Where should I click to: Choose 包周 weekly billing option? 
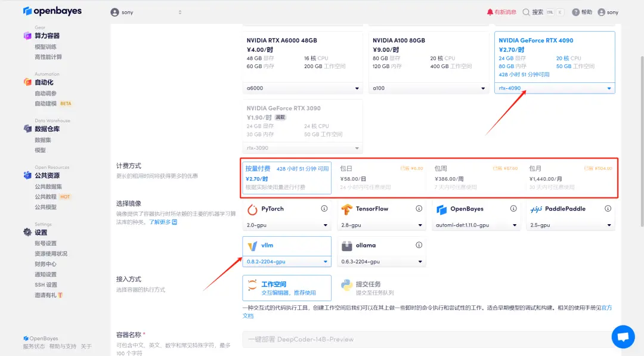pyautogui.click(x=476, y=178)
